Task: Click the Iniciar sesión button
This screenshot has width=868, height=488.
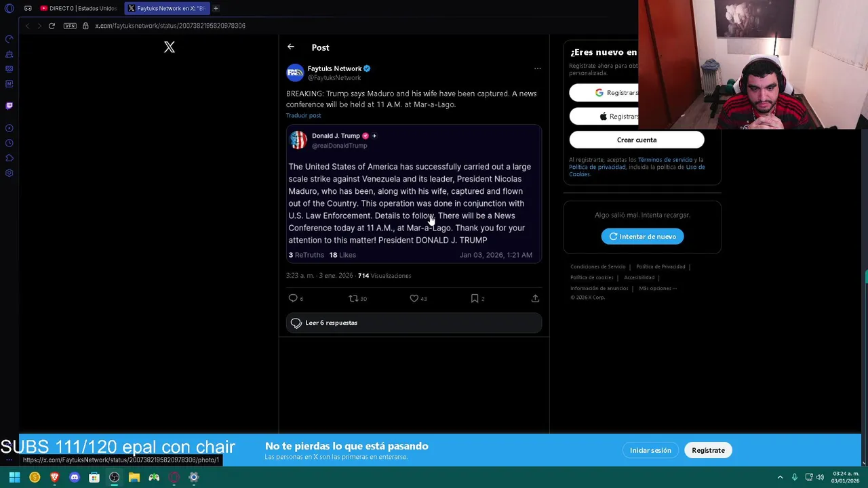Action: pos(650,450)
